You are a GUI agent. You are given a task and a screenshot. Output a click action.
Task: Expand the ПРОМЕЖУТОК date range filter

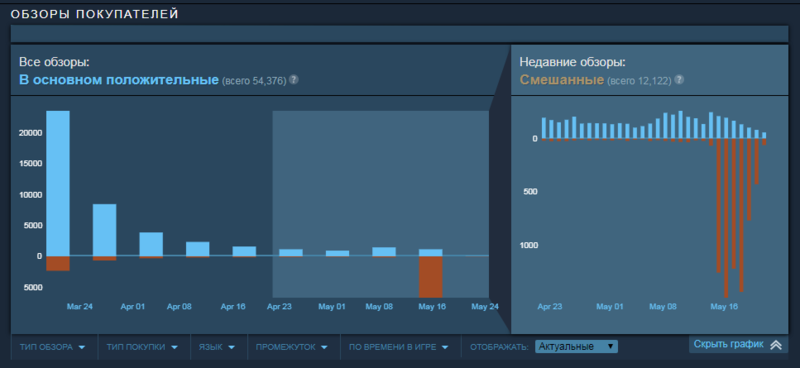click(x=292, y=347)
